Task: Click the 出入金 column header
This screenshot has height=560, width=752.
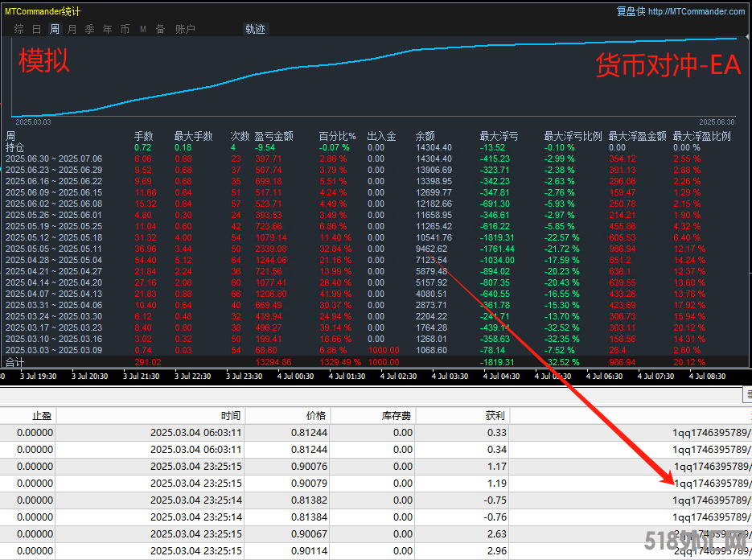Action: pyautogui.click(x=382, y=136)
